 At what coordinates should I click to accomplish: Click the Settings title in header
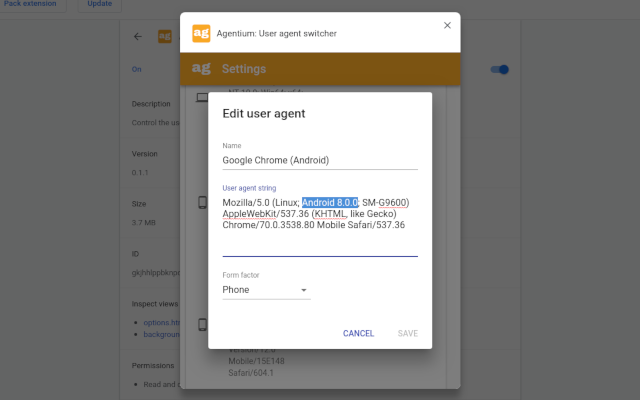(x=244, y=69)
